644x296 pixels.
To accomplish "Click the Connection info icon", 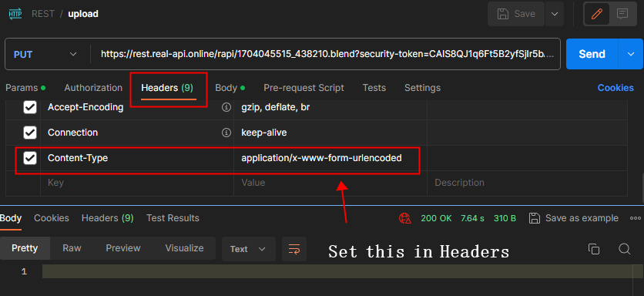I will tap(226, 133).
